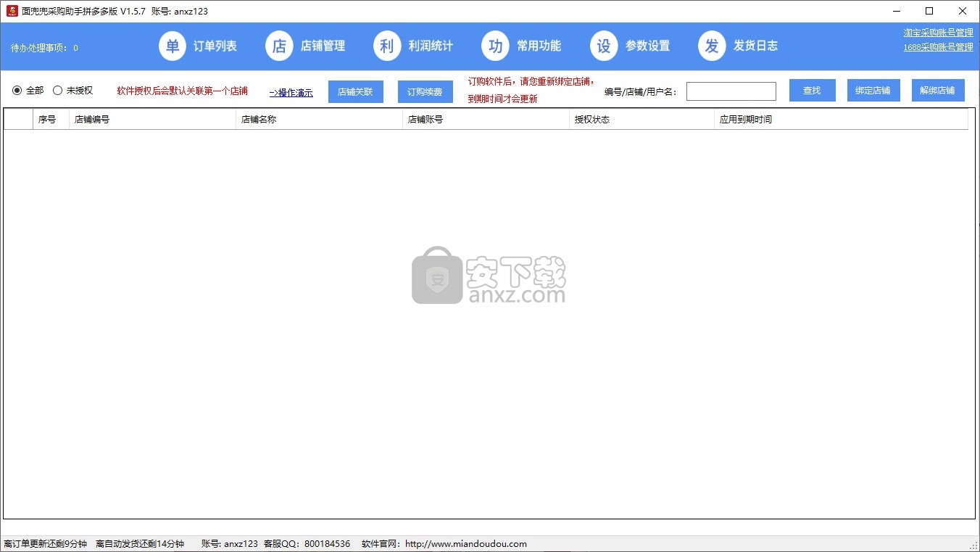Screen dimensions: 980x552
Task: Open 1688采购账号管理 link
Action: [938, 47]
